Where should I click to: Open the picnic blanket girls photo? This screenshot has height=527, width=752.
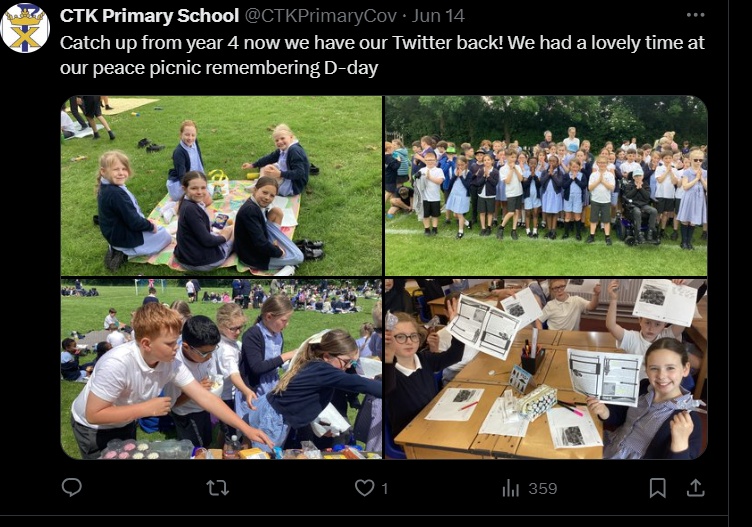[x=221, y=186]
